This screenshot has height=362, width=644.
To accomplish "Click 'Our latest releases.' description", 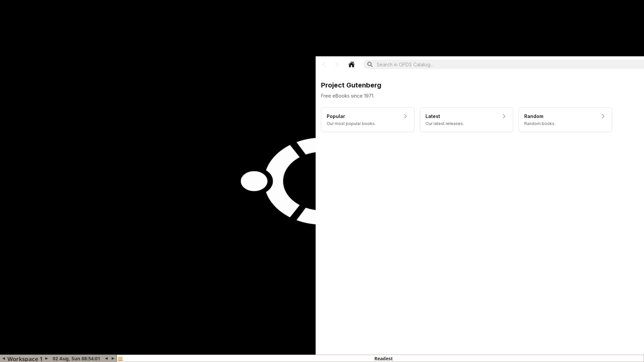I will click(x=444, y=124).
